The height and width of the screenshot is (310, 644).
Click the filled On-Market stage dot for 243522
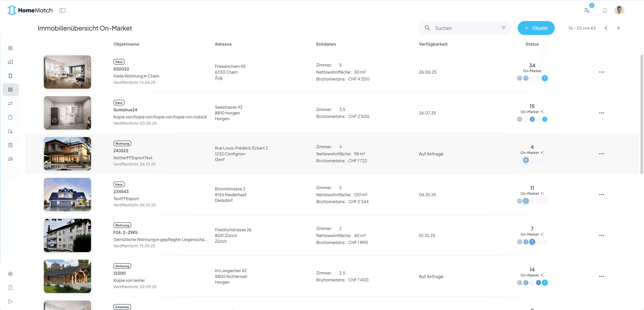[x=526, y=160]
